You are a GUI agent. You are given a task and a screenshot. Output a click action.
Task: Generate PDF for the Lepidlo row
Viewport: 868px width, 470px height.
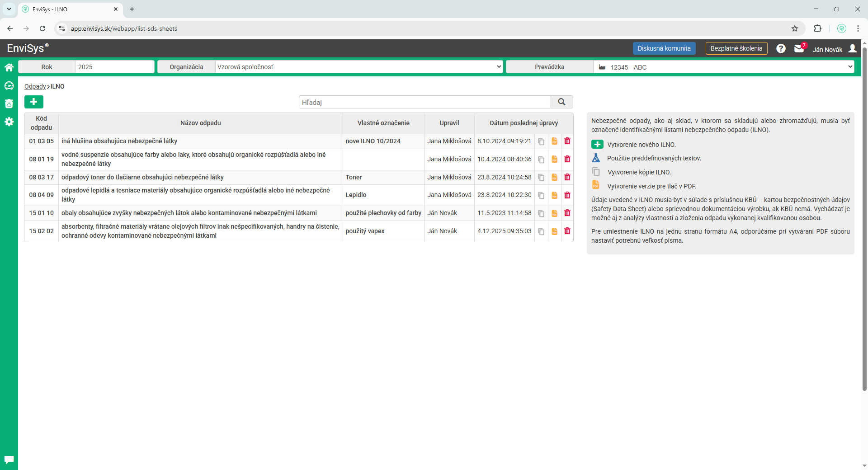point(554,195)
